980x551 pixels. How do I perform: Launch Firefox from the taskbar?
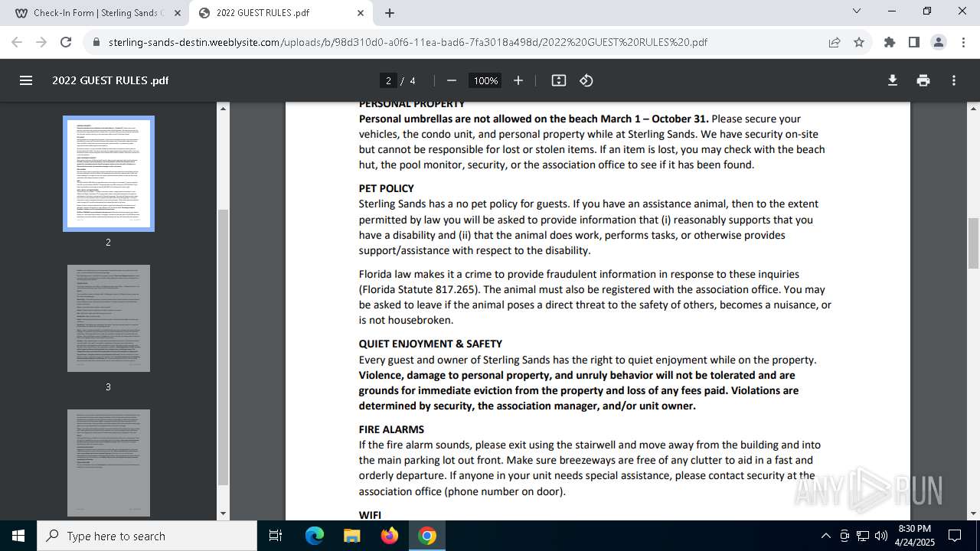390,536
